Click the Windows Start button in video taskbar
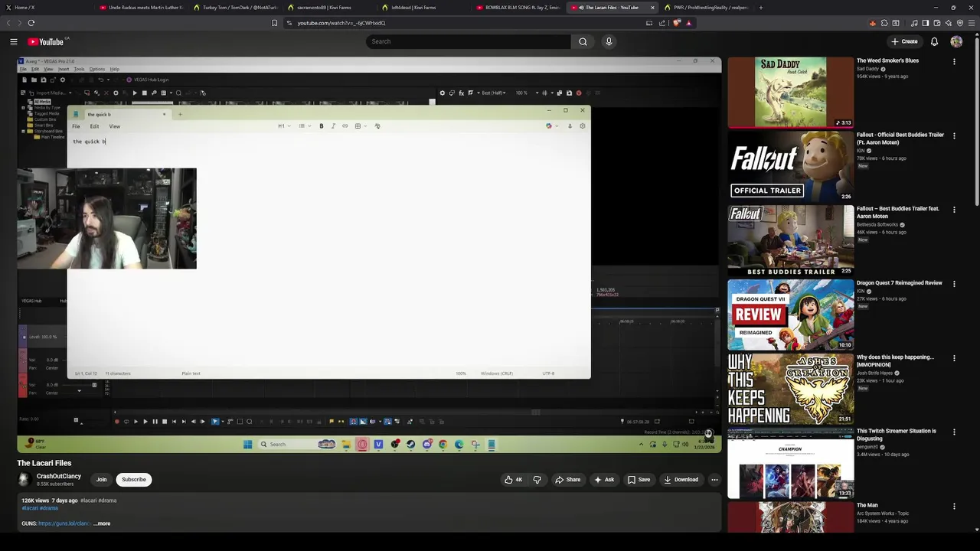Viewport: 980px width, 551px height. [x=247, y=444]
